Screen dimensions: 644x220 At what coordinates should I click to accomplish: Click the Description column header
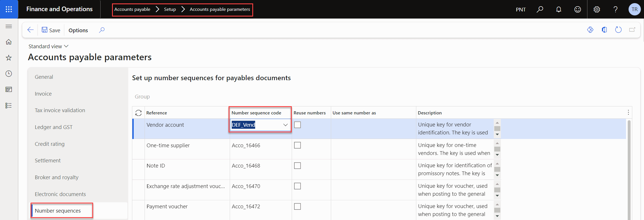click(x=430, y=113)
